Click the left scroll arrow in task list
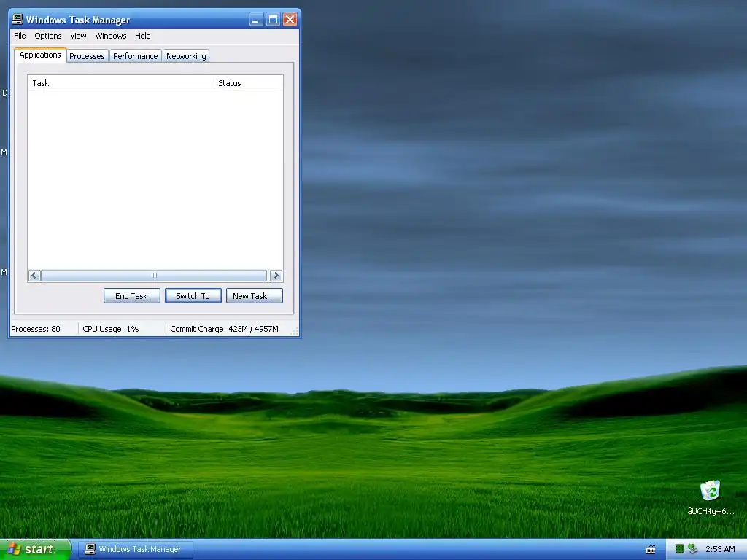The image size is (747, 560). tap(34, 276)
